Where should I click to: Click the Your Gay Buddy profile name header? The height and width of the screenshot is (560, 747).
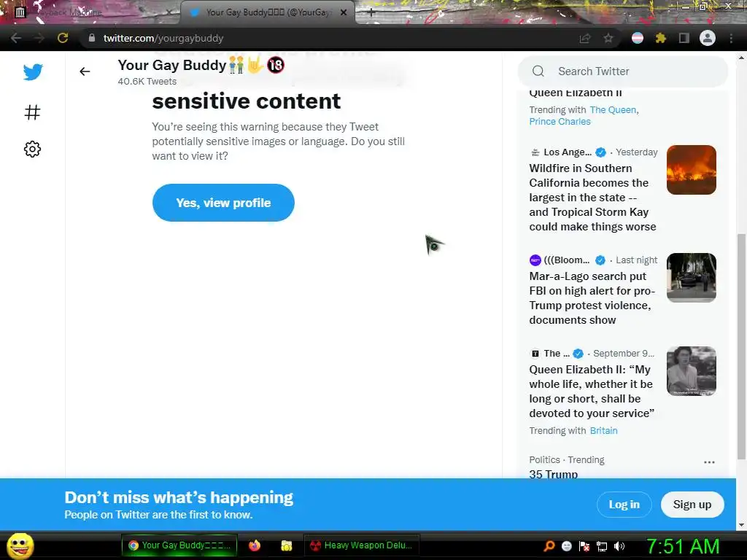pyautogui.click(x=201, y=65)
